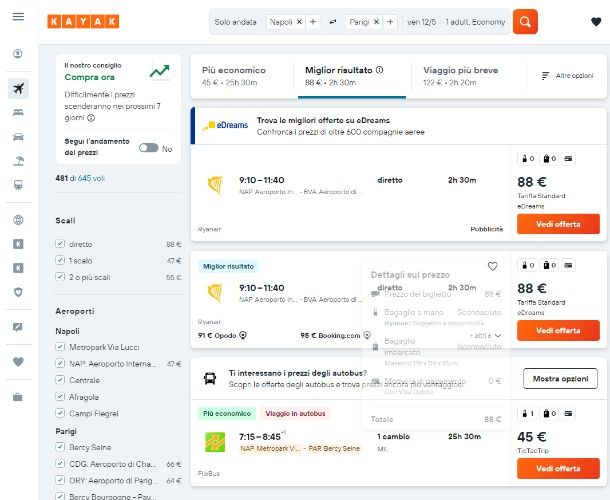Go to the KAYAK home logo
The image size is (610, 500).
click(x=83, y=21)
